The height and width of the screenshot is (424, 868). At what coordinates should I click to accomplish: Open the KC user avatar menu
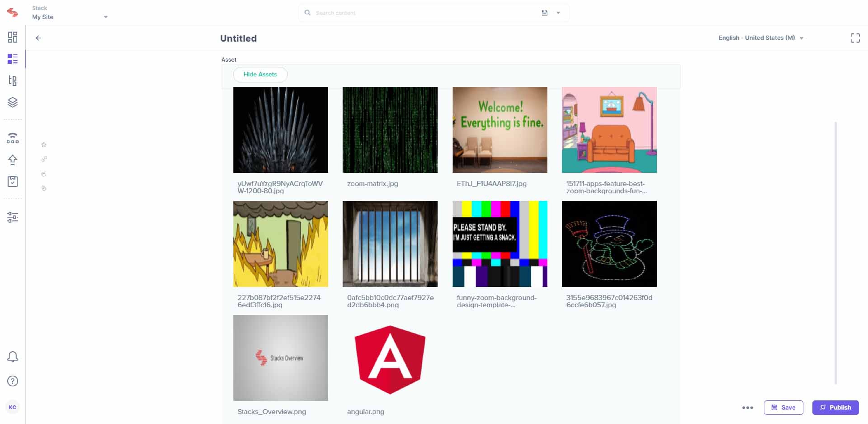[12, 407]
